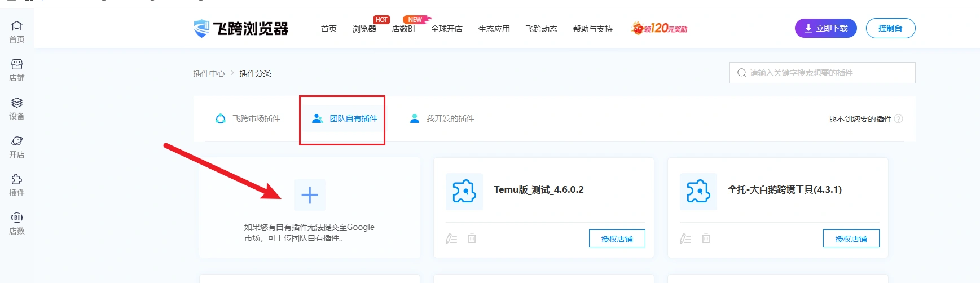
Task: Open 店铺 in the left sidebar
Action: tap(17, 70)
